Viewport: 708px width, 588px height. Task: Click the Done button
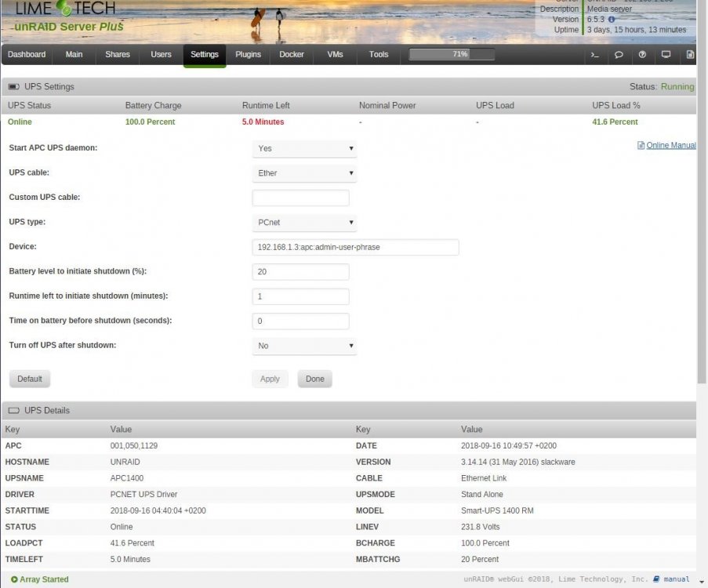(314, 379)
